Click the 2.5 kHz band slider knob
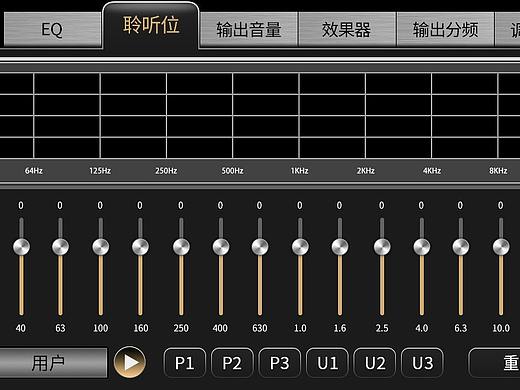 point(382,247)
